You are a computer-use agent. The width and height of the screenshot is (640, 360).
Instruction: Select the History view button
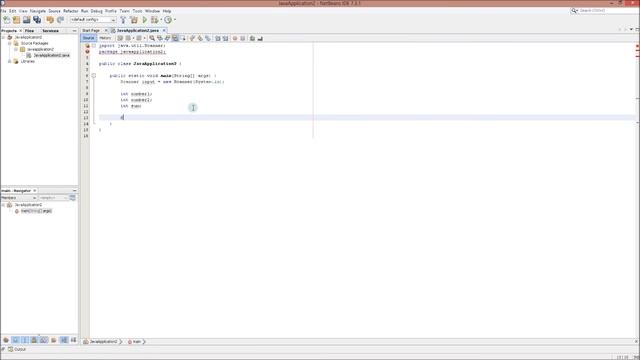(105, 38)
